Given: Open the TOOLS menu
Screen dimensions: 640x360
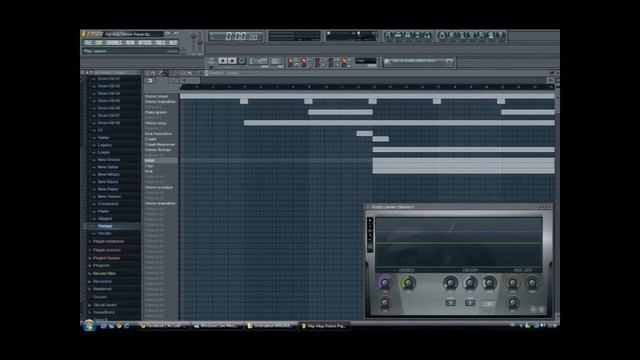Looking at the screenshot, I should (160, 43).
